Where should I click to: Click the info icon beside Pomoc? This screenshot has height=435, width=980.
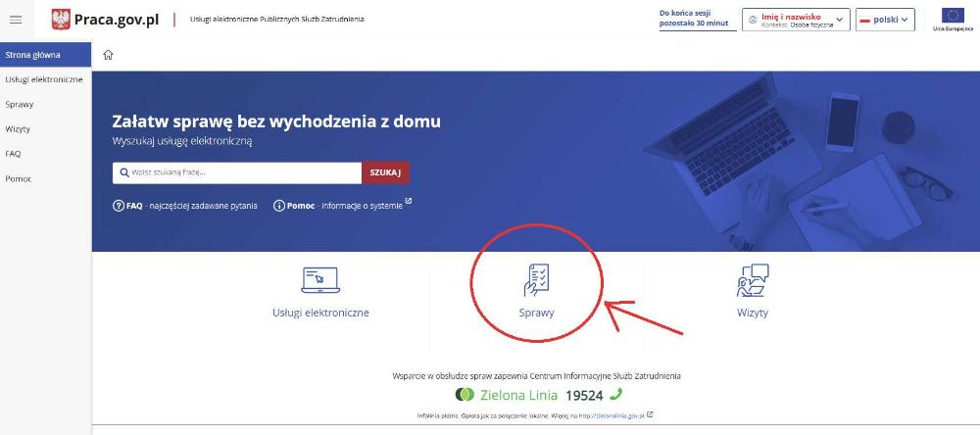pos(279,206)
